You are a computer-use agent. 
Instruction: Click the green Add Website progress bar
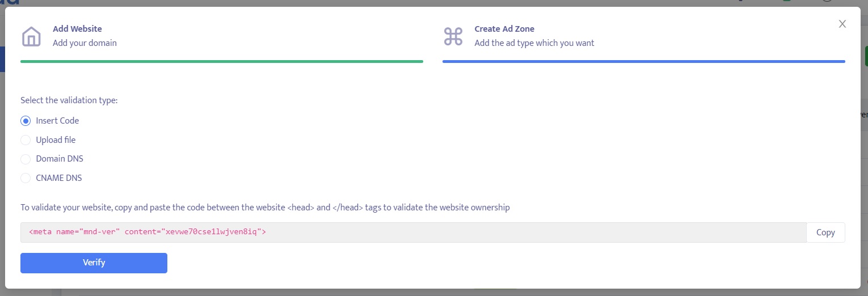coord(222,61)
